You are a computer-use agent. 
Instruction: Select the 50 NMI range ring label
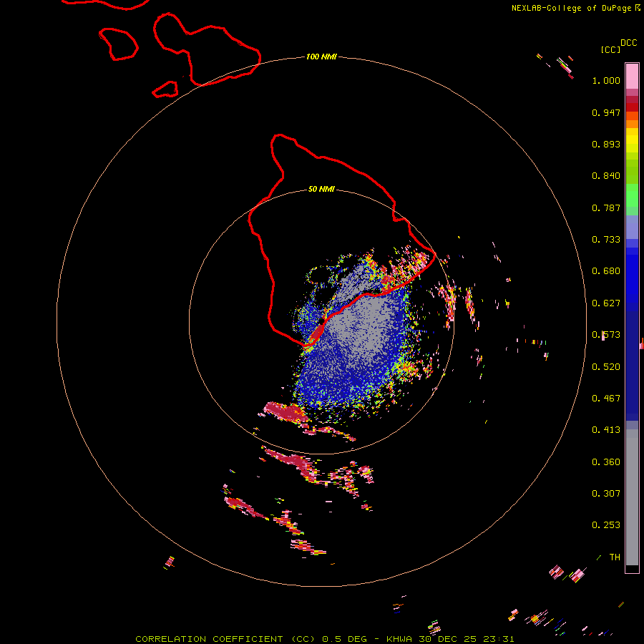tap(321, 189)
